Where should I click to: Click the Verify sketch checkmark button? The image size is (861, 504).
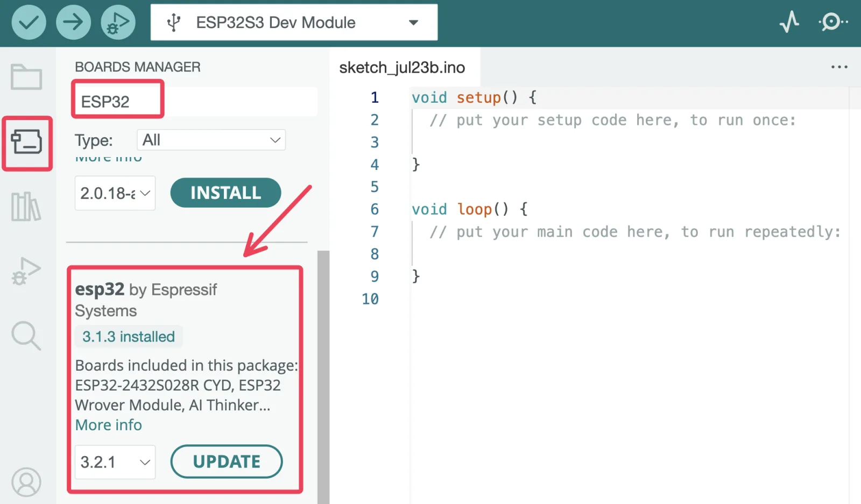pyautogui.click(x=29, y=22)
